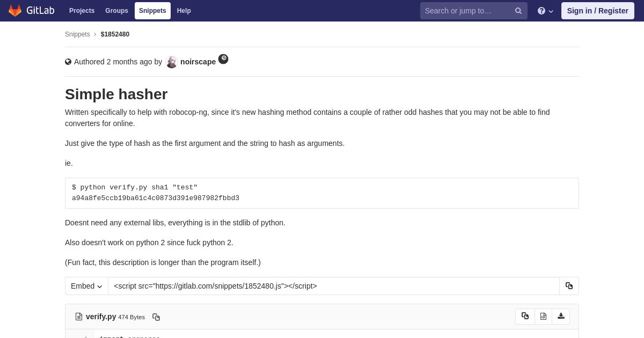The height and width of the screenshot is (338, 644).
Task: Click the 474 Bytes file size
Action: 131,317
